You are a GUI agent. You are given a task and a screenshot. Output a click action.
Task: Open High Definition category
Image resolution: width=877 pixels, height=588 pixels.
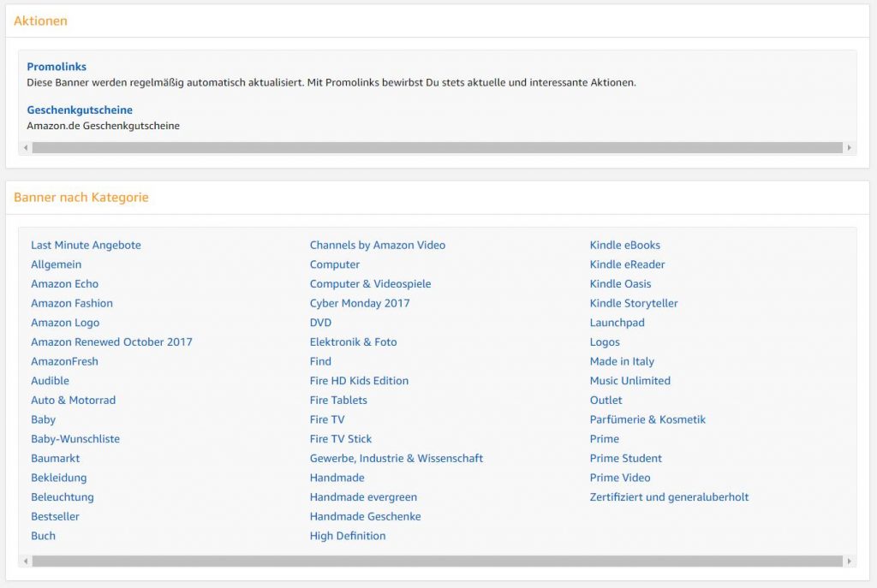pos(348,536)
